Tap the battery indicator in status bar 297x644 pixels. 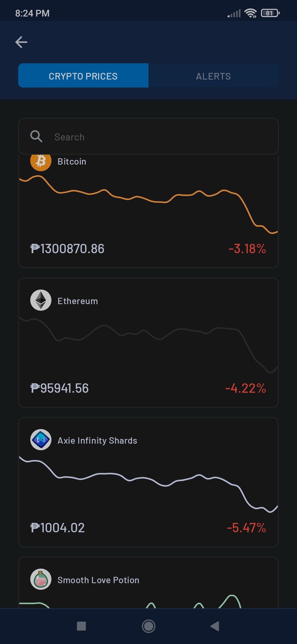[x=270, y=13]
